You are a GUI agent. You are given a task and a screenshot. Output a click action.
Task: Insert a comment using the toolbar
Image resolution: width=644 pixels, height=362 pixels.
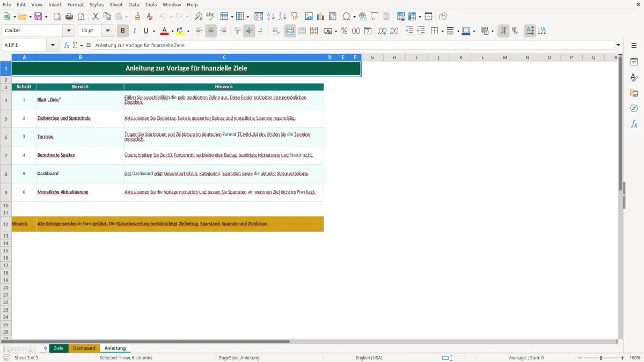point(375,17)
